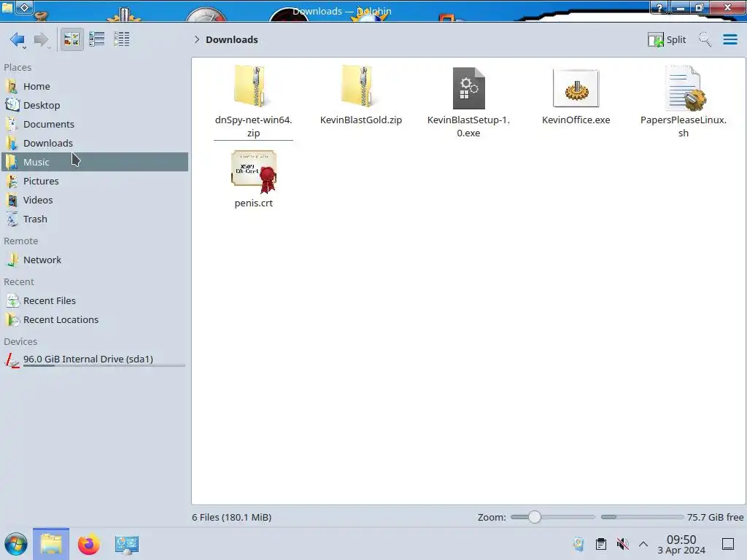Screen dimensions: 747x560
Task: Click the KevinBlastSetup-1.0.exe filename text
Action: point(468,126)
